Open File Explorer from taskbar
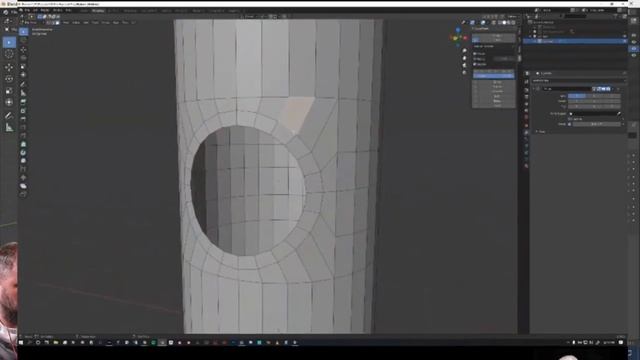Viewport: 640px width, 360px height. tap(56, 343)
